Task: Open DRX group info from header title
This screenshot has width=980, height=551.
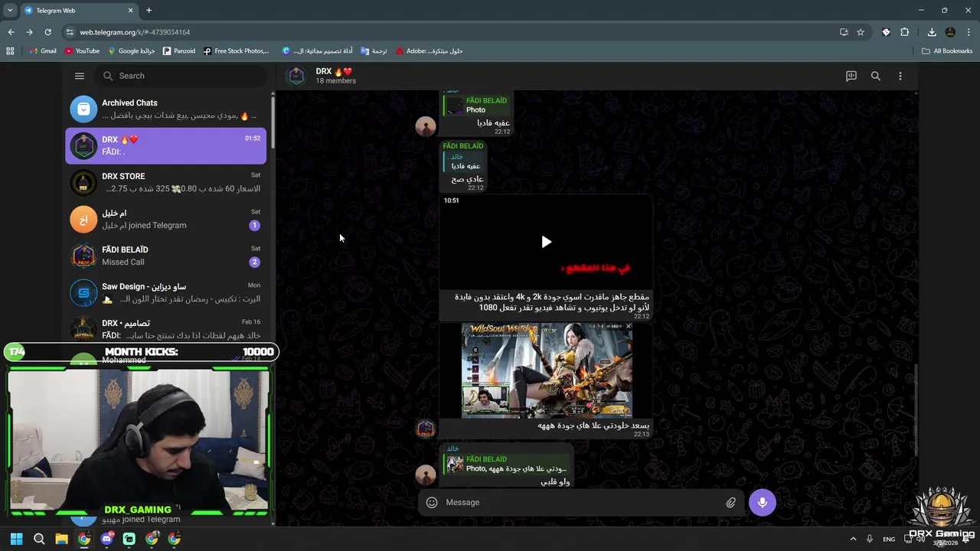Action: click(335, 71)
